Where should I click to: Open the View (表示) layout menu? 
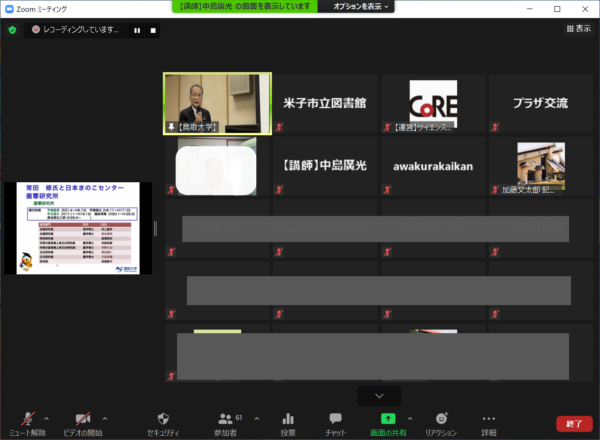click(579, 28)
